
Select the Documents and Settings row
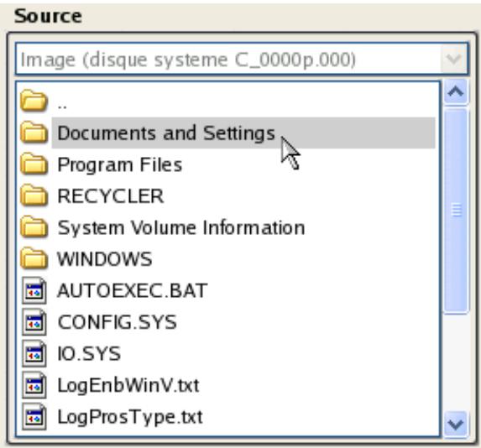pos(243,133)
